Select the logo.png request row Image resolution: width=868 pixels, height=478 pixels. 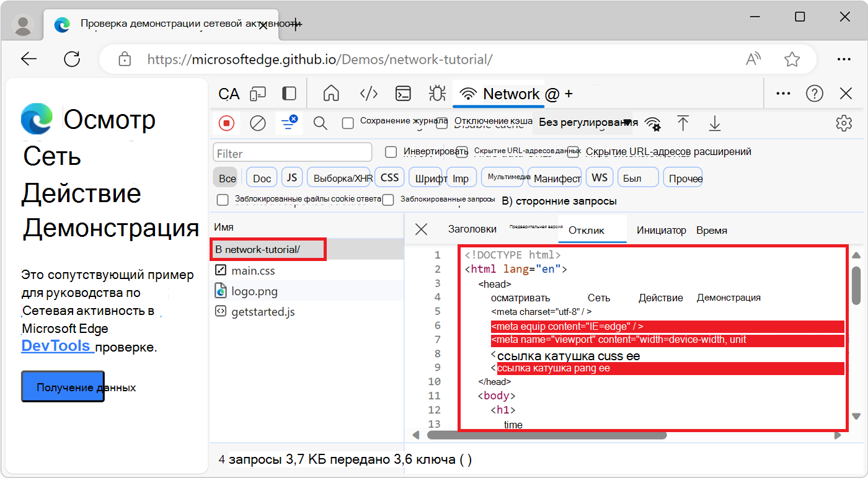tap(307, 291)
